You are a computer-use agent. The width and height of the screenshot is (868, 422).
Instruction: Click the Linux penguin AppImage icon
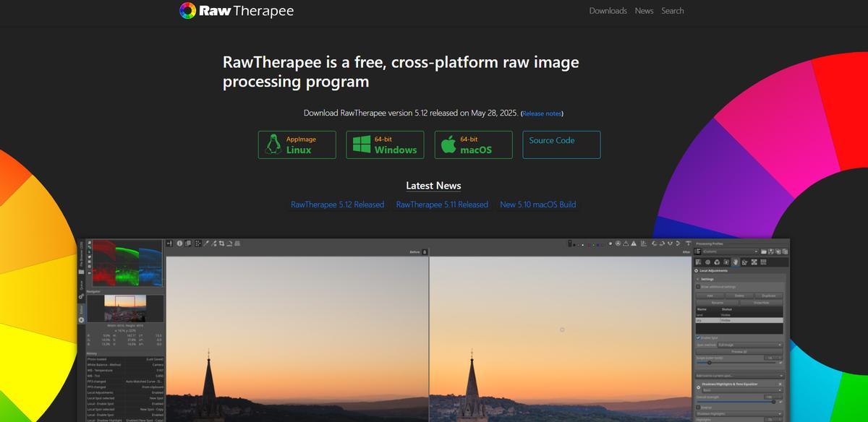[x=273, y=145]
